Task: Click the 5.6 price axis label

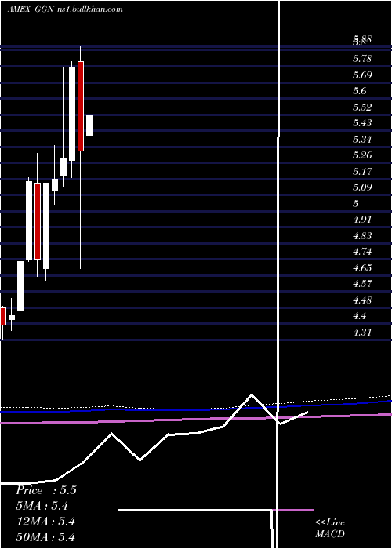Action: pyautogui.click(x=359, y=91)
